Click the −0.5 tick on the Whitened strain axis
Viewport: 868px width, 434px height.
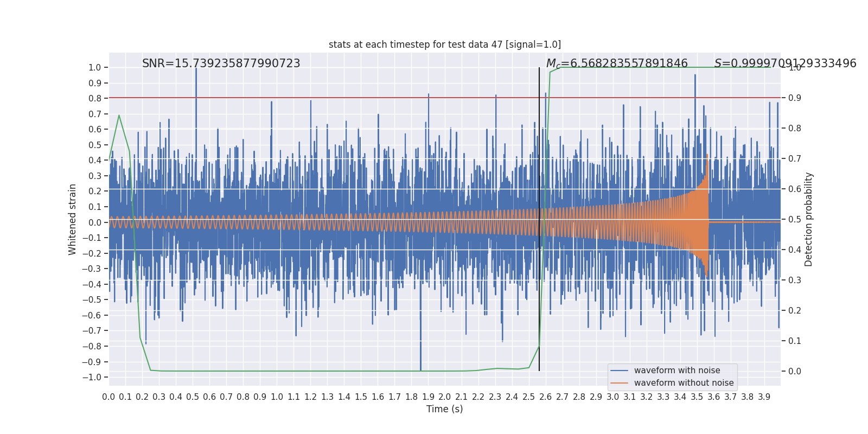[91, 300]
